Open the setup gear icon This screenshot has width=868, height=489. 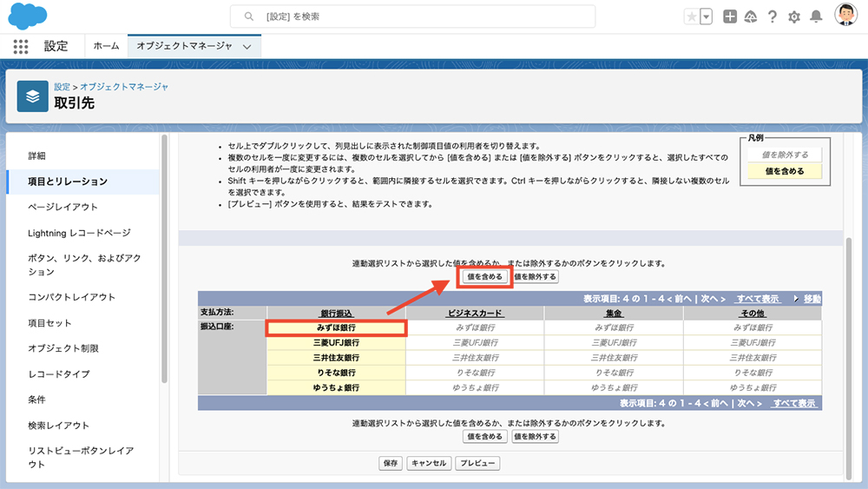tap(794, 17)
